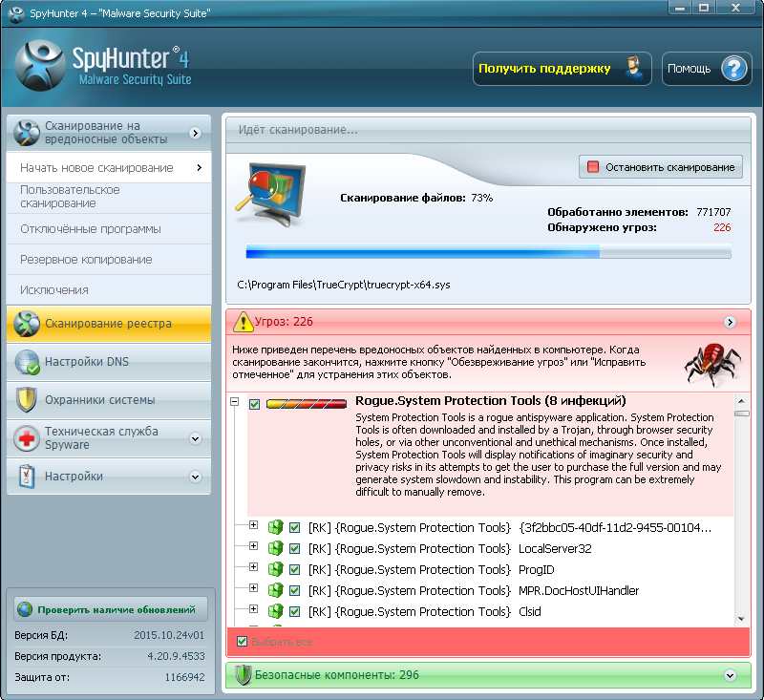Click Проверить наличие обновлений
This screenshot has height=700, width=764.
111,609
